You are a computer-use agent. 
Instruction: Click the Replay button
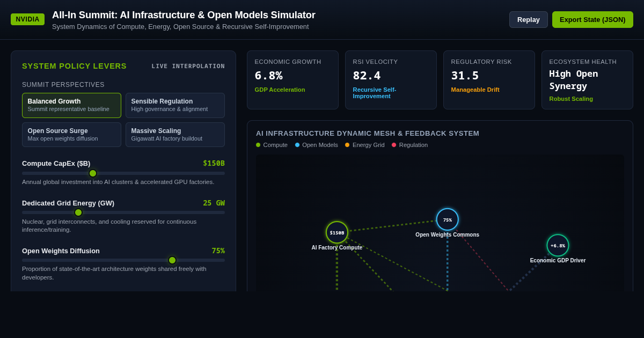click(x=528, y=19)
